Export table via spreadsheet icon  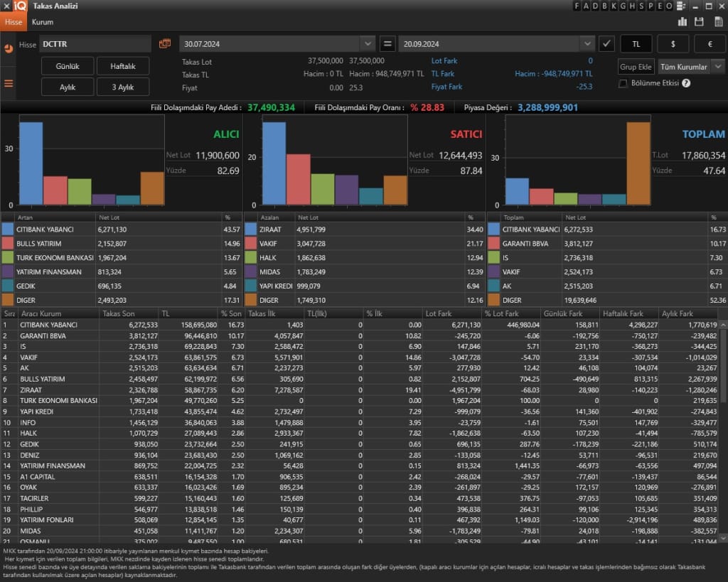pyautogui.click(x=718, y=21)
